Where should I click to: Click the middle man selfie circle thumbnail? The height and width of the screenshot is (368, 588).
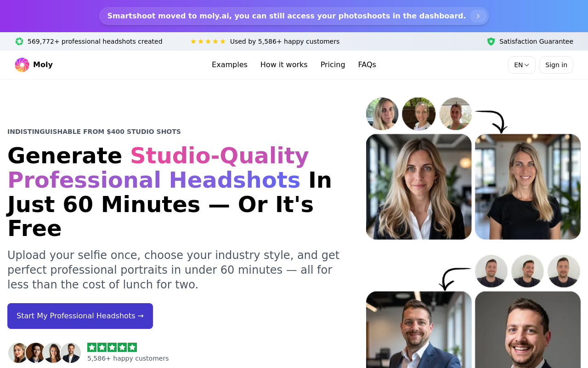[x=527, y=271]
